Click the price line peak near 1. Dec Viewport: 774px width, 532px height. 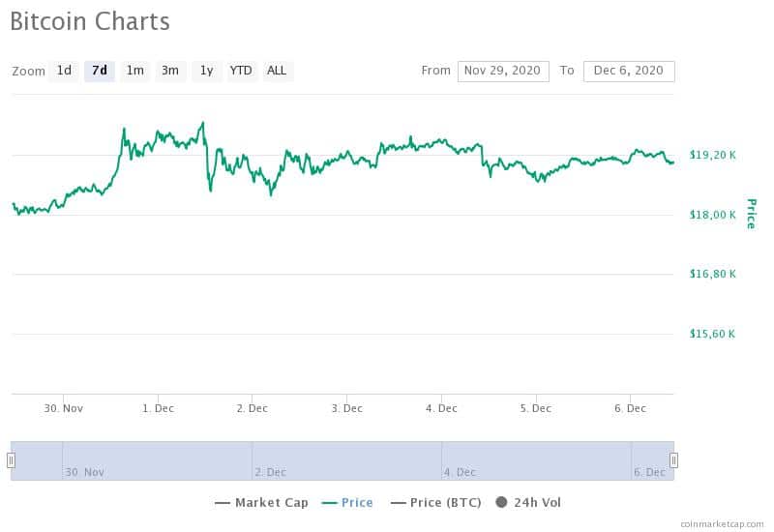[x=202, y=124]
